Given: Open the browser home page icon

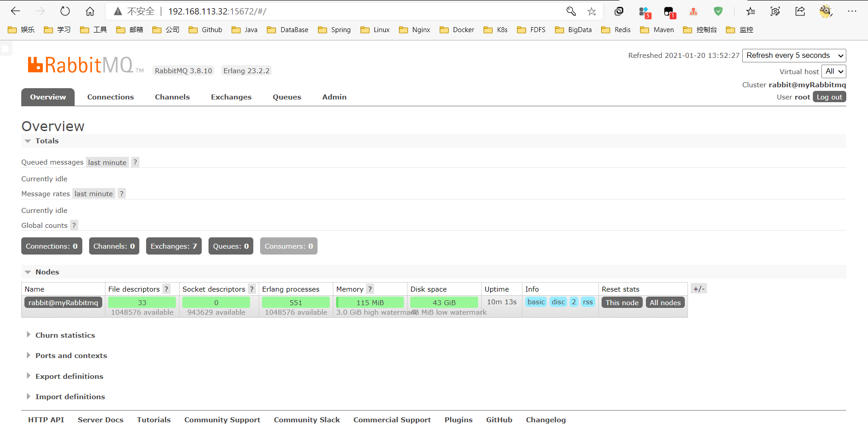Looking at the screenshot, I should click(x=90, y=11).
